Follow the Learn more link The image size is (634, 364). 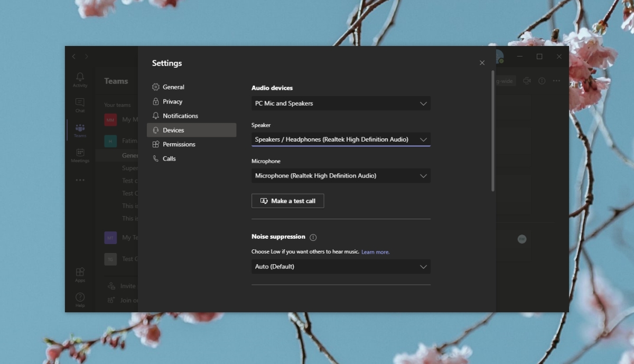[375, 252]
